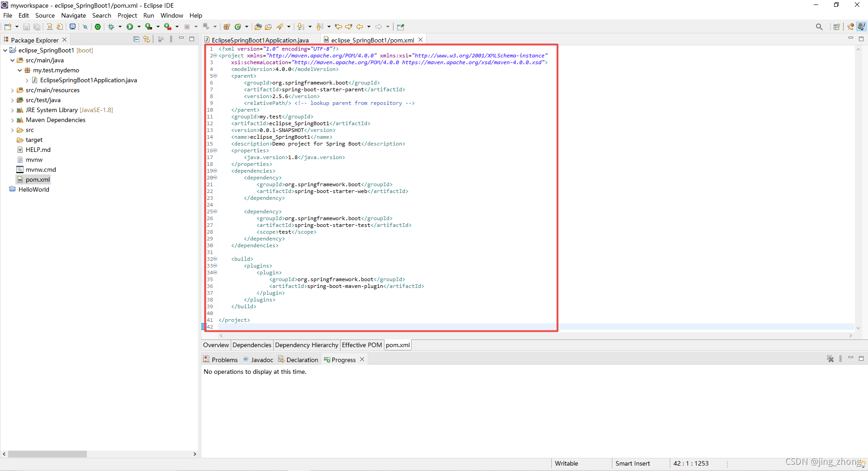The height and width of the screenshot is (471, 868).
Task: Toggle Skip All Breakpoints toolbar button
Action: tap(85, 27)
